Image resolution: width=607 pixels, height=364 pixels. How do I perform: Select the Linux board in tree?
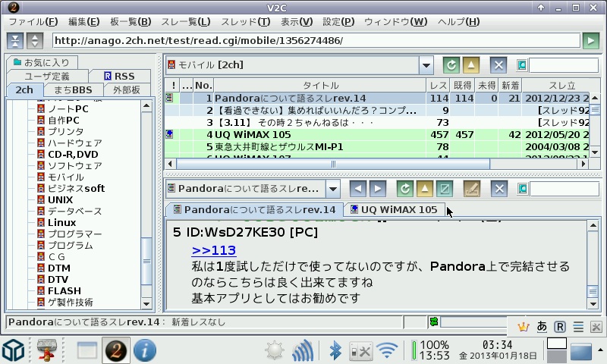pos(61,222)
